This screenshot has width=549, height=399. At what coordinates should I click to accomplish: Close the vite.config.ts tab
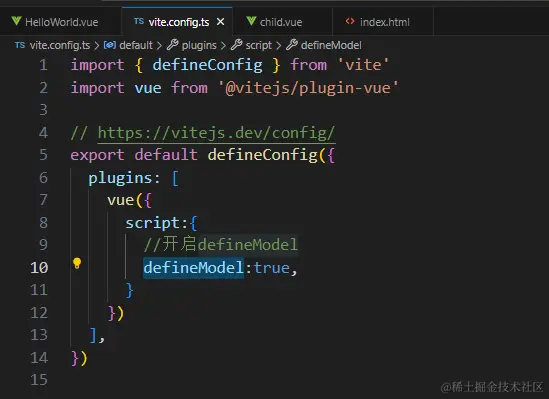coord(221,22)
